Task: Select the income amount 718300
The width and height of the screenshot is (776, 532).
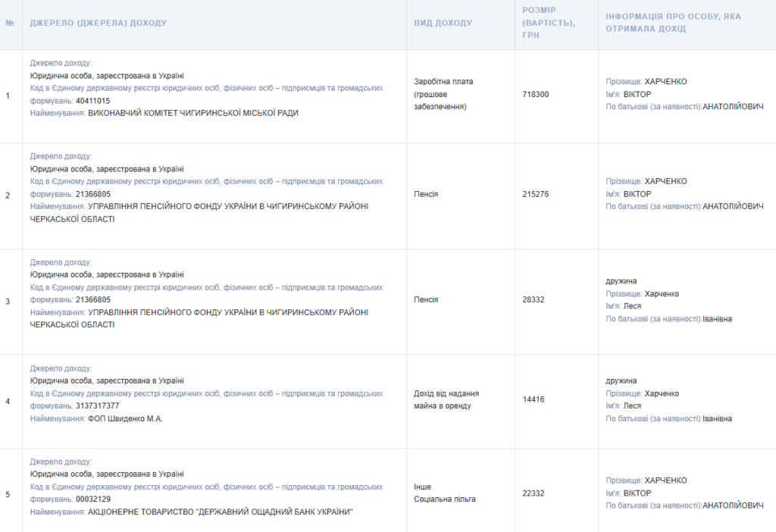Action: 535,95
